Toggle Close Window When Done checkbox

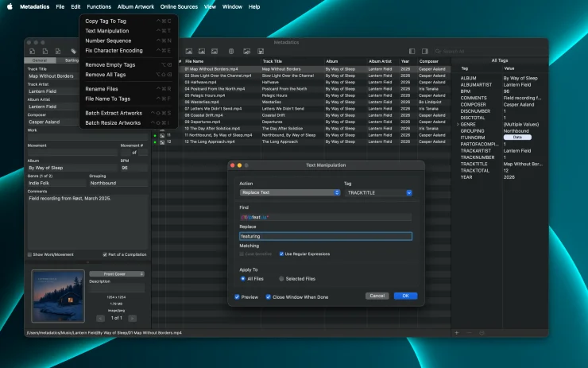pos(268,297)
